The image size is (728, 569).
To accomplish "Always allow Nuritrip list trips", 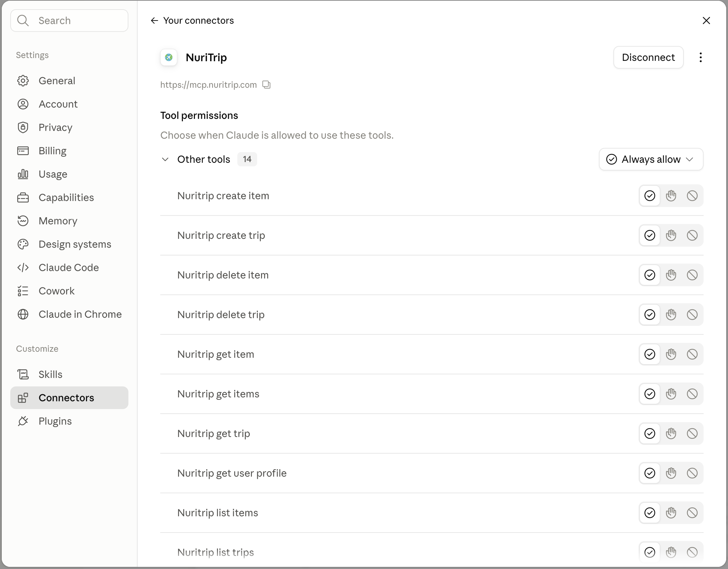I will click(649, 552).
